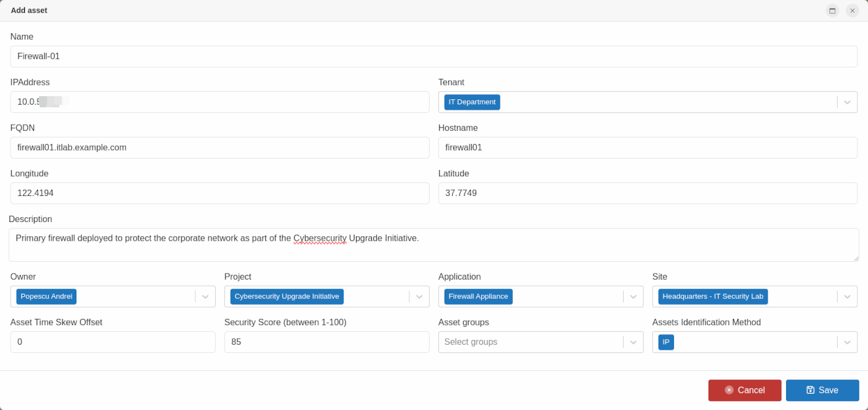Select the Hostname input box

tap(647, 148)
